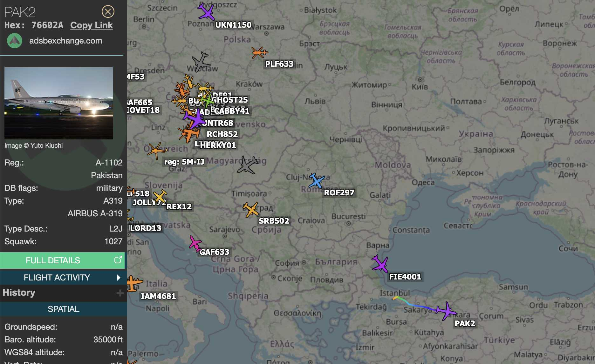
Task: Open FULL DETAILS button
Action: [x=53, y=260]
